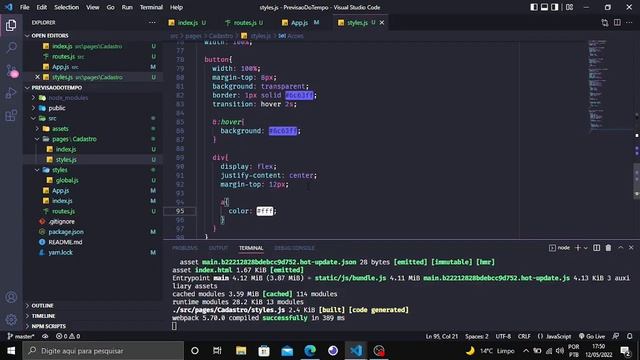Image resolution: width=640 pixels, height=360 pixels.
Task: Open README.md in the file tree
Action: coord(65,242)
